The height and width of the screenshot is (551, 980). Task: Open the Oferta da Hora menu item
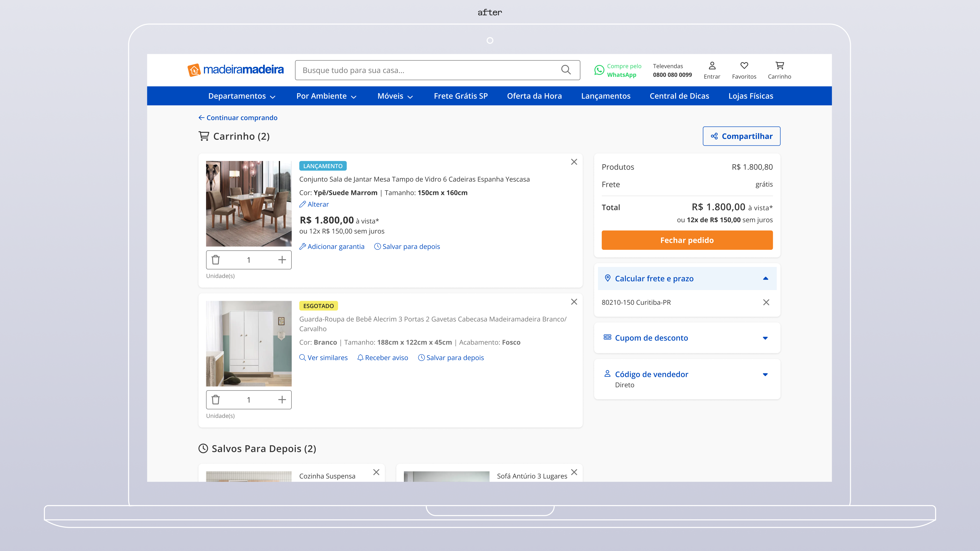coord(534,96)
